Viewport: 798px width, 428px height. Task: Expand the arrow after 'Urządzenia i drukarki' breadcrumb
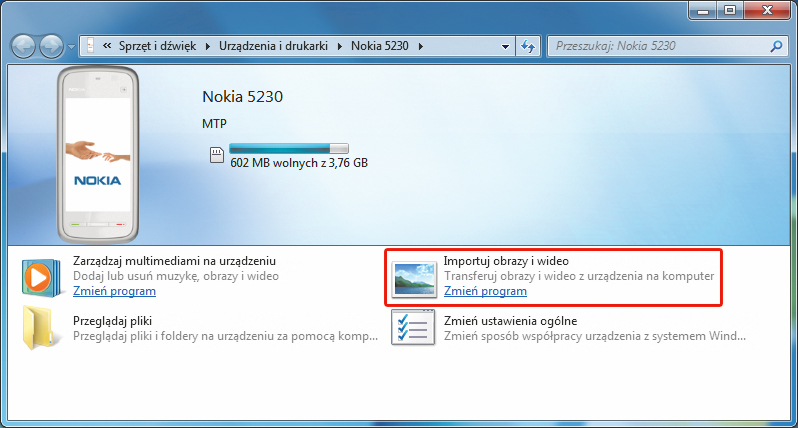[x=340, y=46]
